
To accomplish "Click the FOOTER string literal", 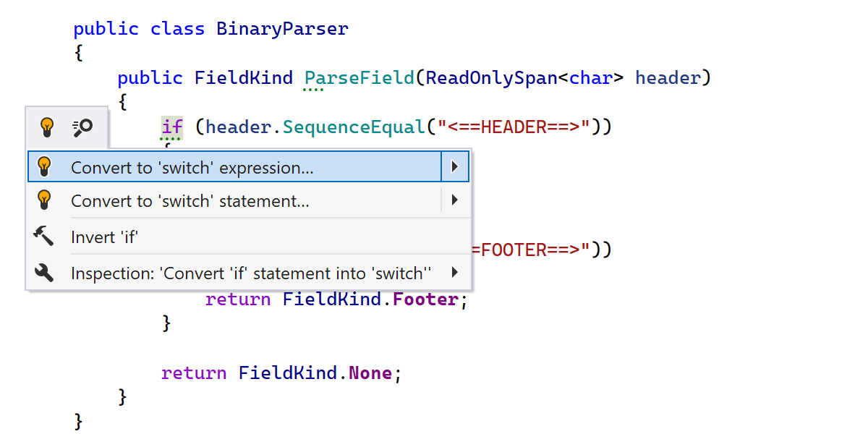I will (x=532, y=250).
